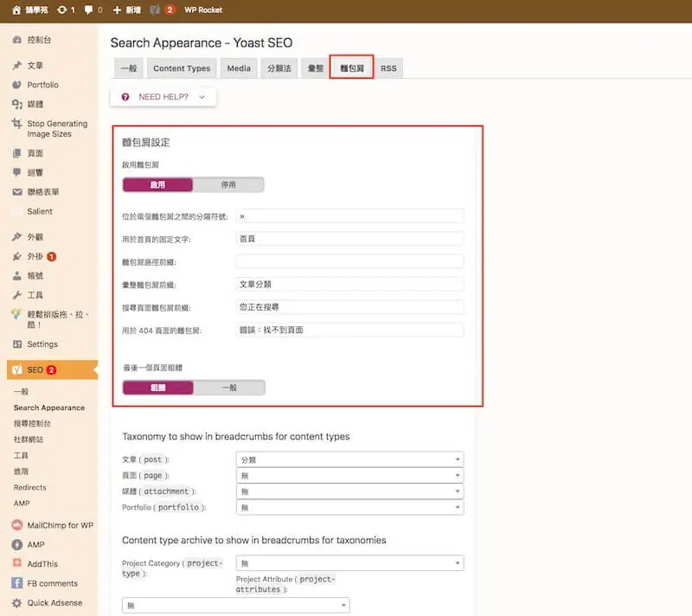The width and height of the screenshot is (692, 616).
Task: Click the Yoast icon with badge 2 in admin bar
Action: click(x=155, y=10)
